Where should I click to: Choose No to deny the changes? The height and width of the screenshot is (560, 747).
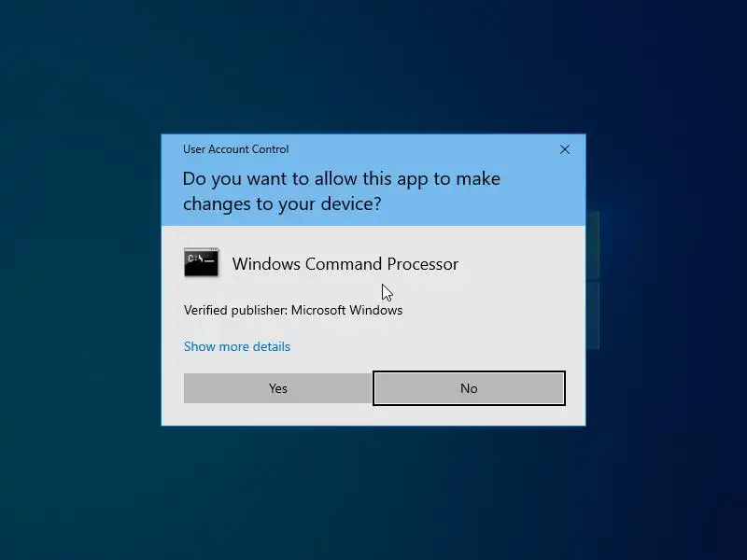469,388
